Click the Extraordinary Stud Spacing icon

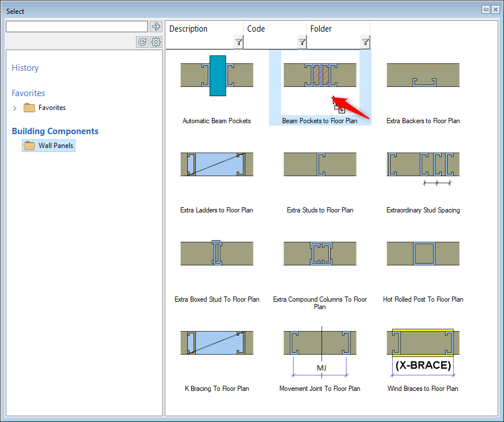click(423, 165)
